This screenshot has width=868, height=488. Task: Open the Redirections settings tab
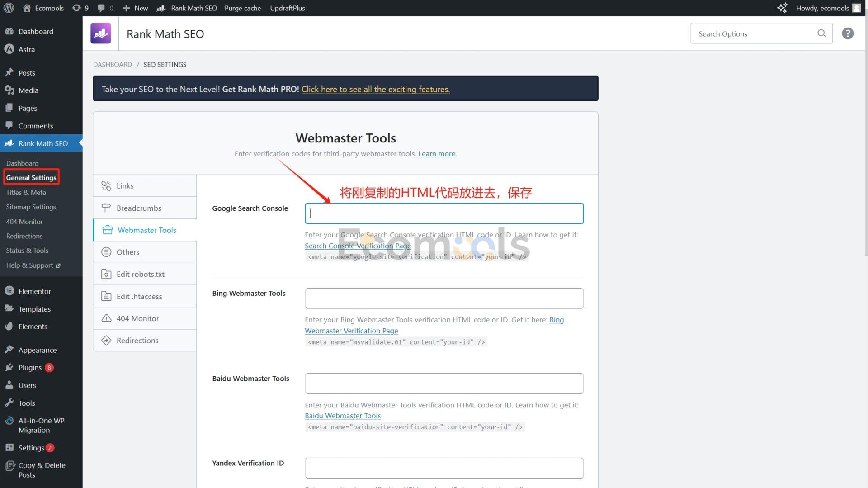pos(145,341)
